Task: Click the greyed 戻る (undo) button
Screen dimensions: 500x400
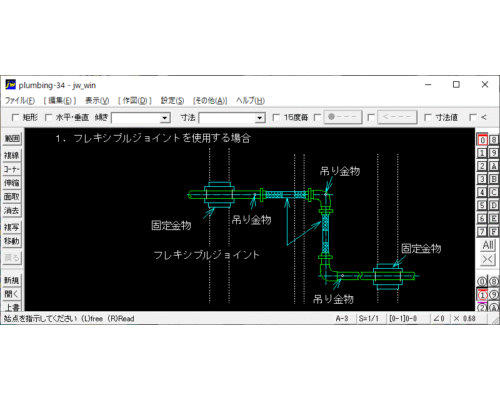Action: pos(12,258)
